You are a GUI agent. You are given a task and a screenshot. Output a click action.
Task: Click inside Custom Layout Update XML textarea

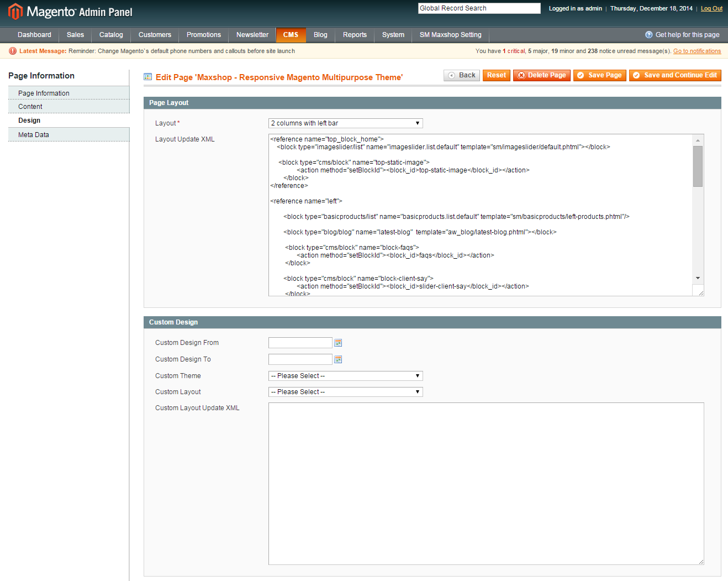[x=486, y=484]
